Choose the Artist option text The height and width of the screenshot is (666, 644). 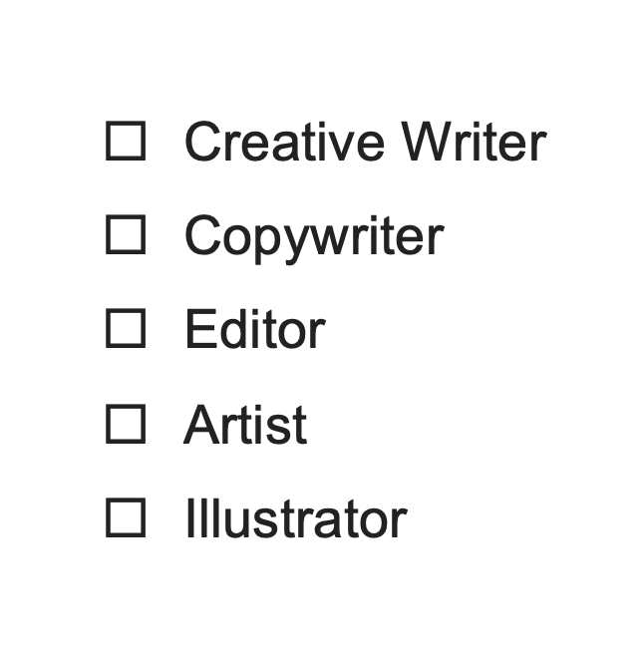pos(245,425)
